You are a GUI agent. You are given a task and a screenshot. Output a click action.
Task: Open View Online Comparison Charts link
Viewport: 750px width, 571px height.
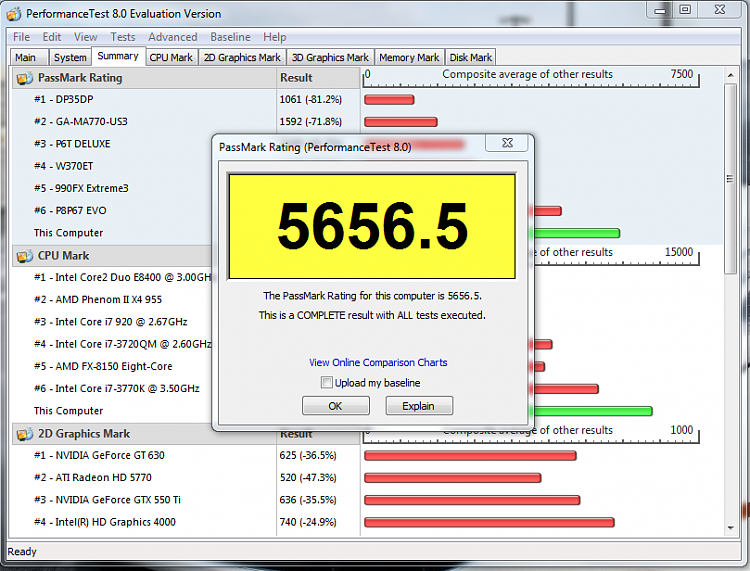(378, 362)
